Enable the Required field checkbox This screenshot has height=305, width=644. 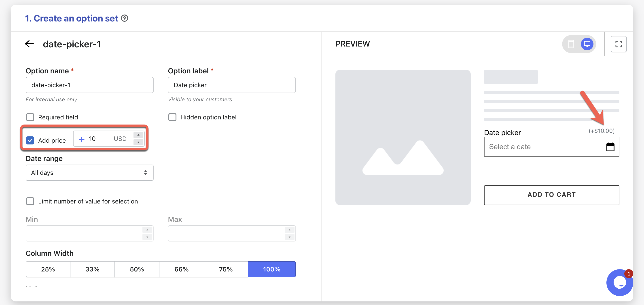[30, 117]
